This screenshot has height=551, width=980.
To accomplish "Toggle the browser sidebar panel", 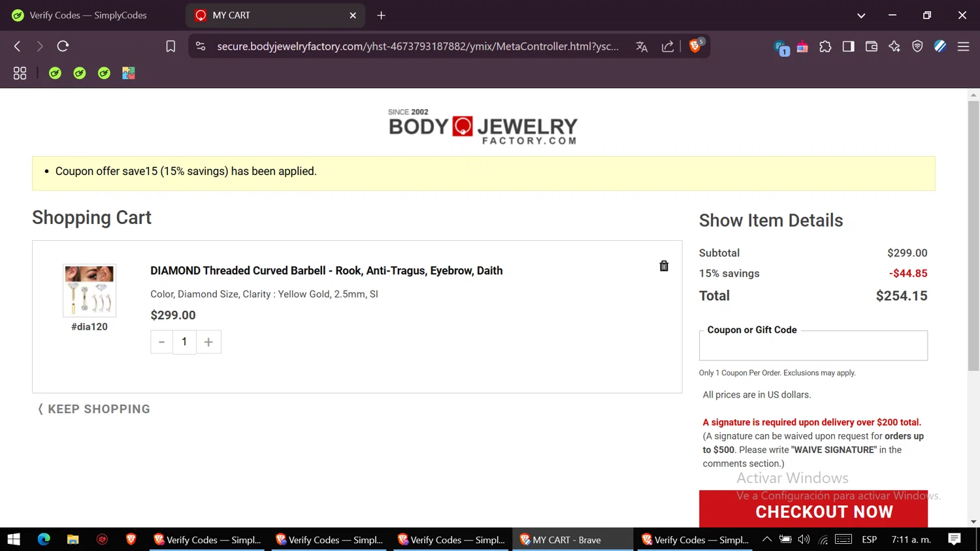I will point(848,46).
